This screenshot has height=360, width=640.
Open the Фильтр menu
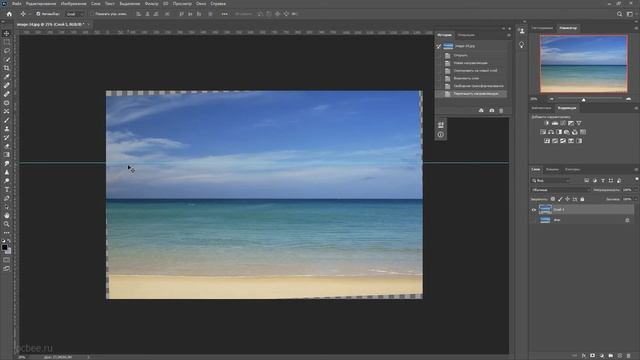[x=151, y=3]
